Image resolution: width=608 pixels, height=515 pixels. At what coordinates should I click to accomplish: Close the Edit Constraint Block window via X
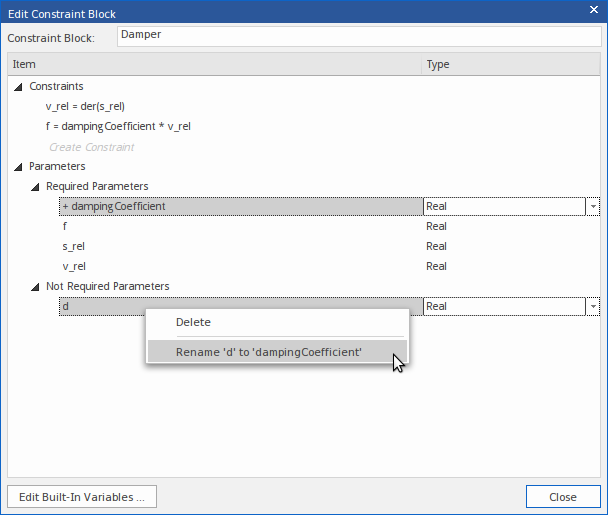coord(590,14)
